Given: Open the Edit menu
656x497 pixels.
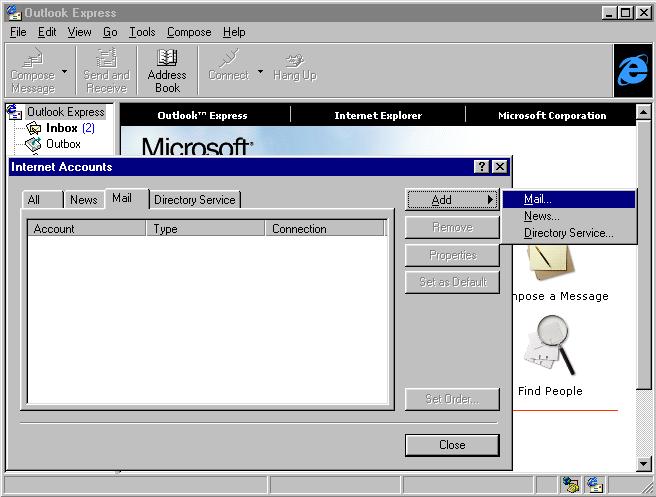Looking at the screenshot, I should (47, 32).
